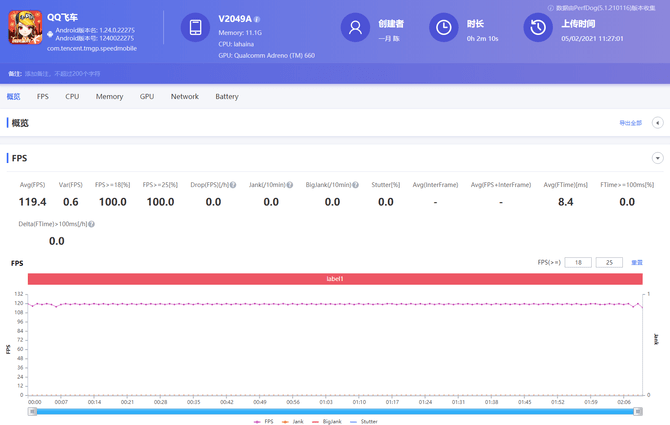Click the Avg(FPS+InterFrame) metric label
Screen dimensions: 670x425
[501, 185]
